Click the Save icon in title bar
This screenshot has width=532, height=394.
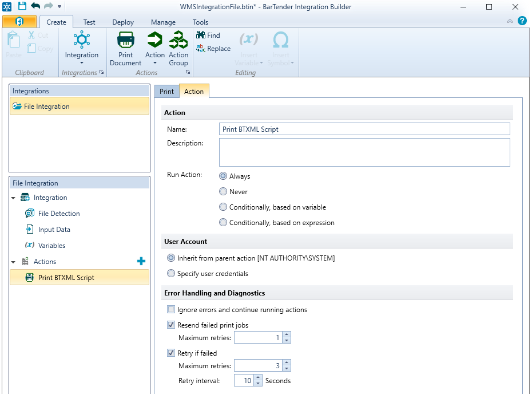click(x=22, y=6)
